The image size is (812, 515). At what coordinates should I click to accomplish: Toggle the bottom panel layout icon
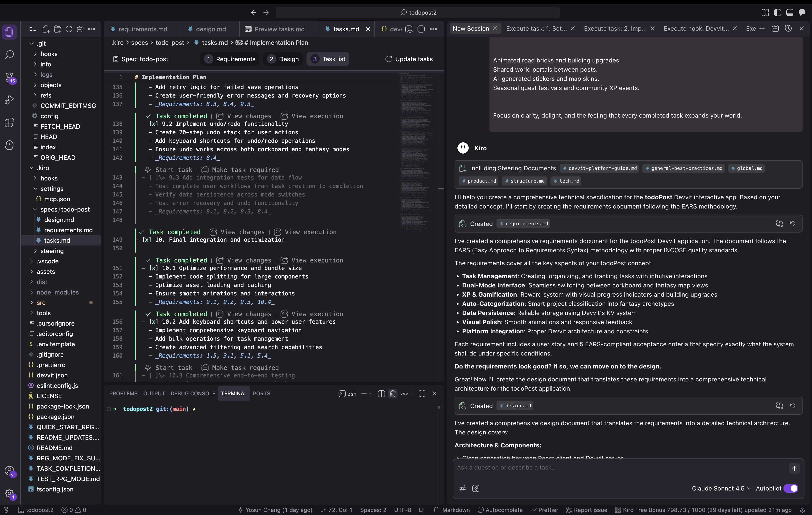click(x=789, y=12)
